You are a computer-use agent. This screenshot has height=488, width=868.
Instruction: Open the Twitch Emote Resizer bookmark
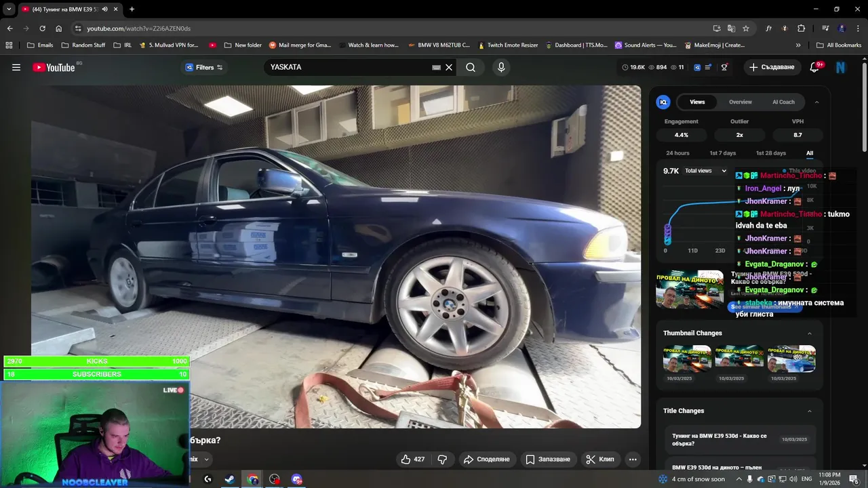(508, 45)
